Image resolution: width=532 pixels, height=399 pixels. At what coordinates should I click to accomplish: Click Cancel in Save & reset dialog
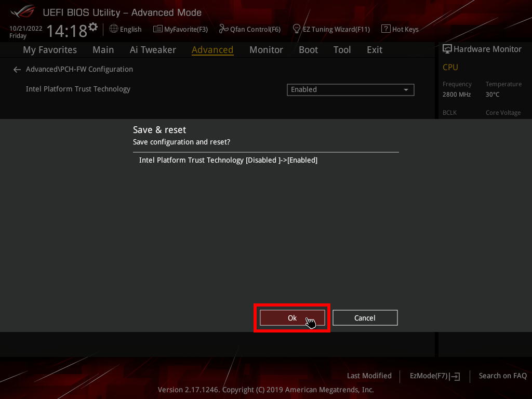pos(365,318)
